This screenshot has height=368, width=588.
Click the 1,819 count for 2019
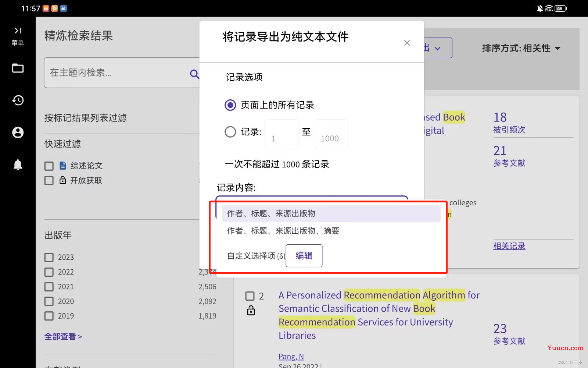(207, 316)
